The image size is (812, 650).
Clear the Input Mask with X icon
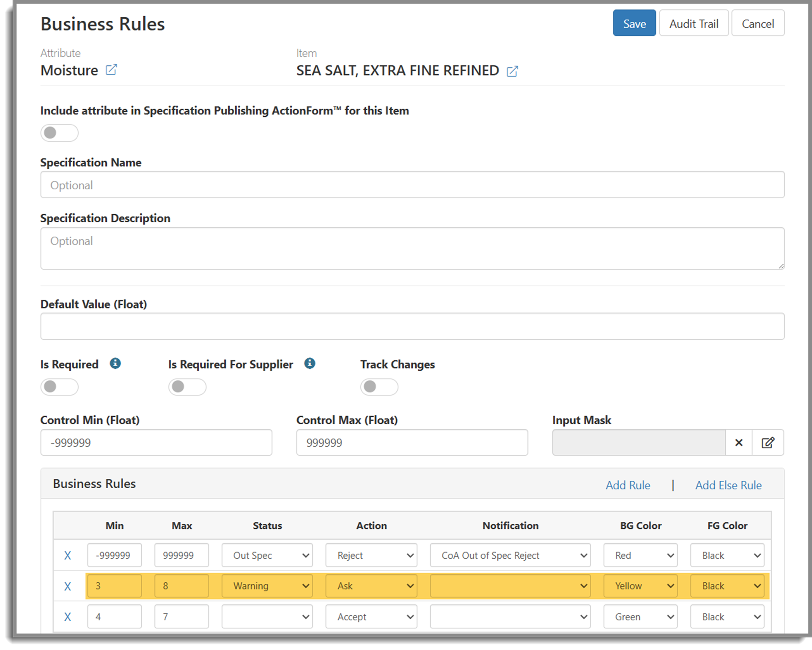(x=738, y=442)
